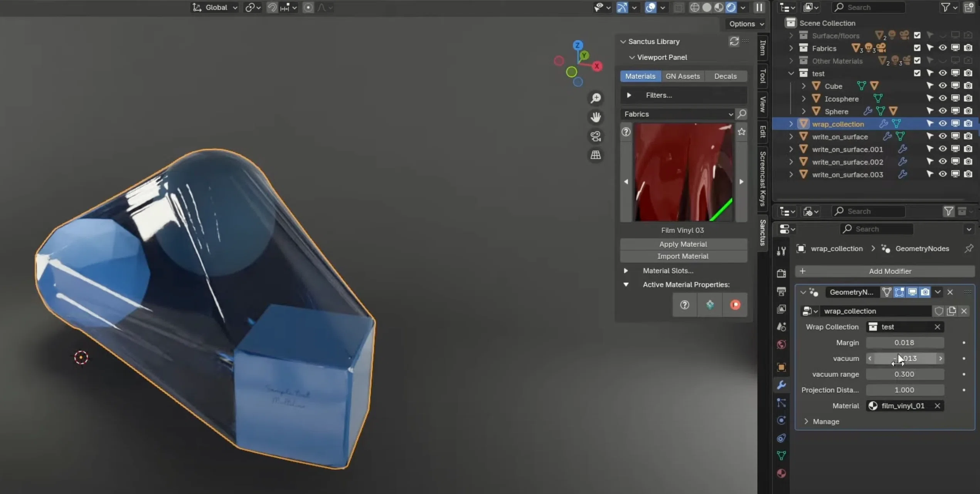
Task: Click the outliner Search field
Action: [x=868, y=7]
